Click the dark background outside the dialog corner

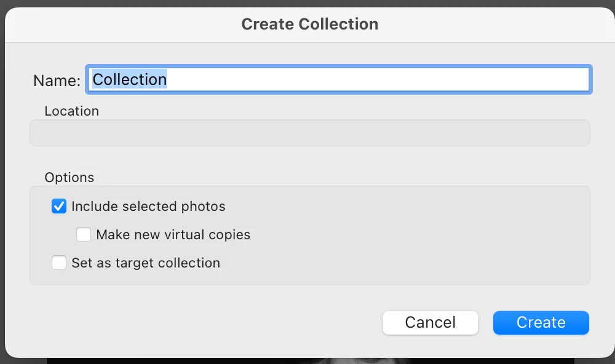(2, 361)
